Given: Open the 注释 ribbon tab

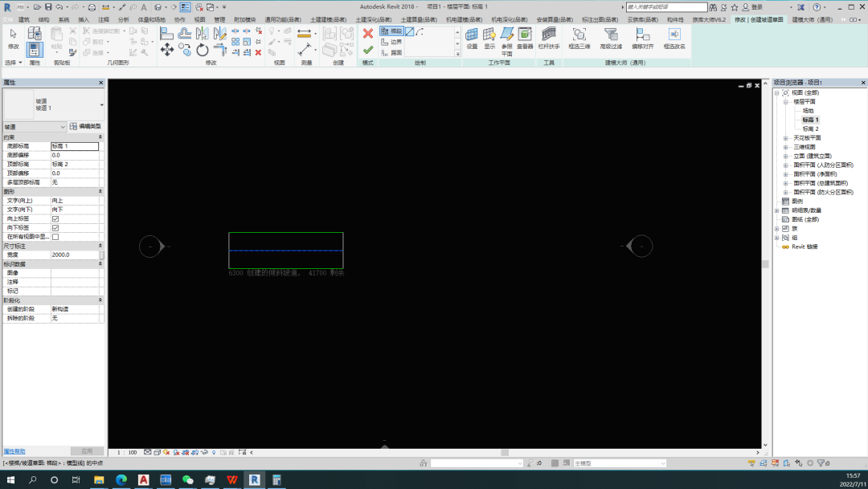Looking at the screenshot, I should pyautogui.click(x=104, y=20).
